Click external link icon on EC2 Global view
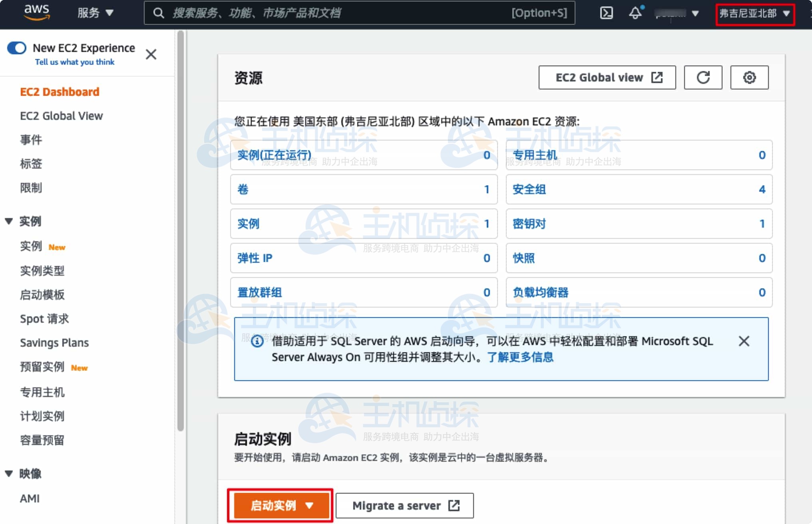 point(658,77)
